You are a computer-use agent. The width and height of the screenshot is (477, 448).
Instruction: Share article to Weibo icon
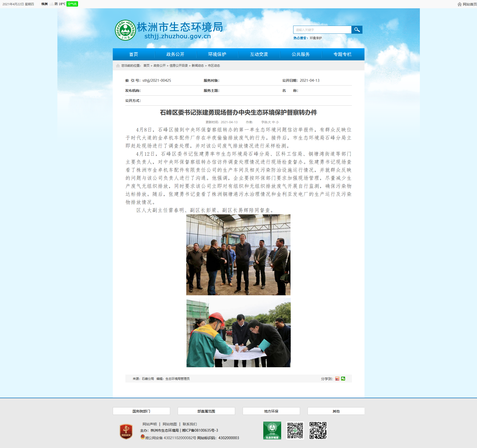pyautogui.click(x=337, y=379)
